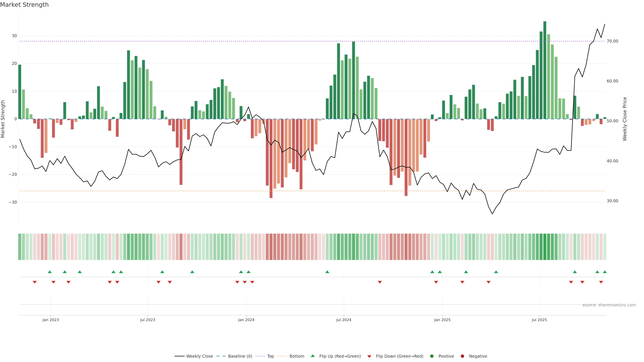This screenshot has height=362, width=644.
Task: Click the Jan 2023 x-axis label
Action: click(50, 320)
